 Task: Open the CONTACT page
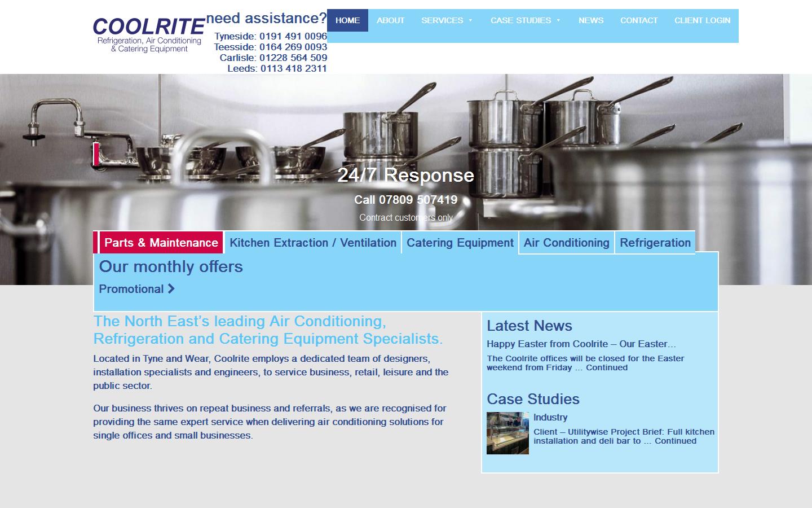[639, 20]
